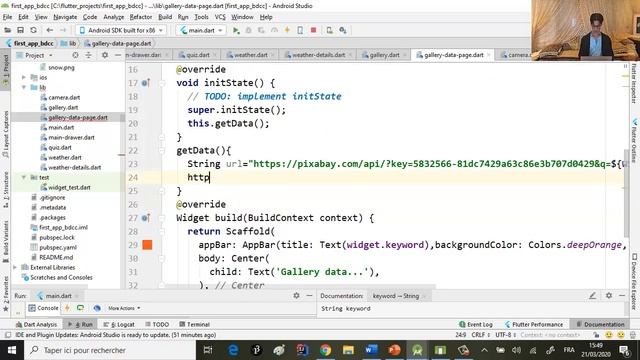Open Microsoft Edge from taskbar
Screen dimensions: 640x360
click(x=233, y=350)
